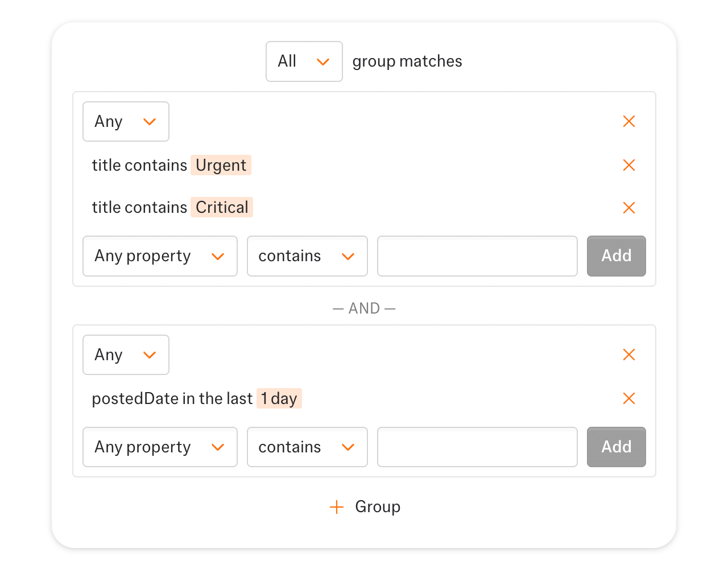Screen dimensions: 728x581
Task: Click the 'Urgent' highlighted value tag
Action: click(x=221, y=165)
